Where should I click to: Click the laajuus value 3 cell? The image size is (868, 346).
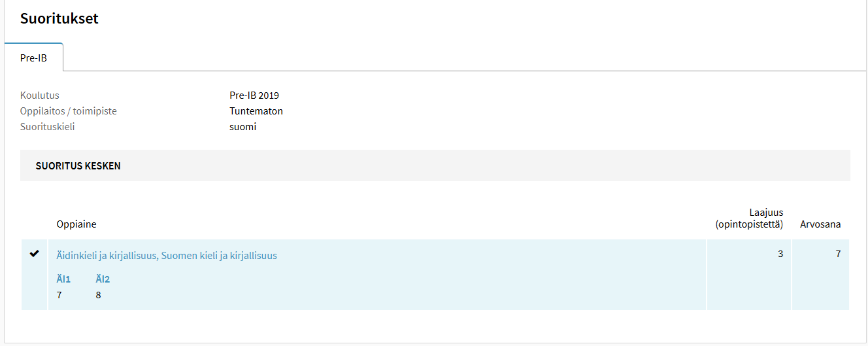pos(749,275)
